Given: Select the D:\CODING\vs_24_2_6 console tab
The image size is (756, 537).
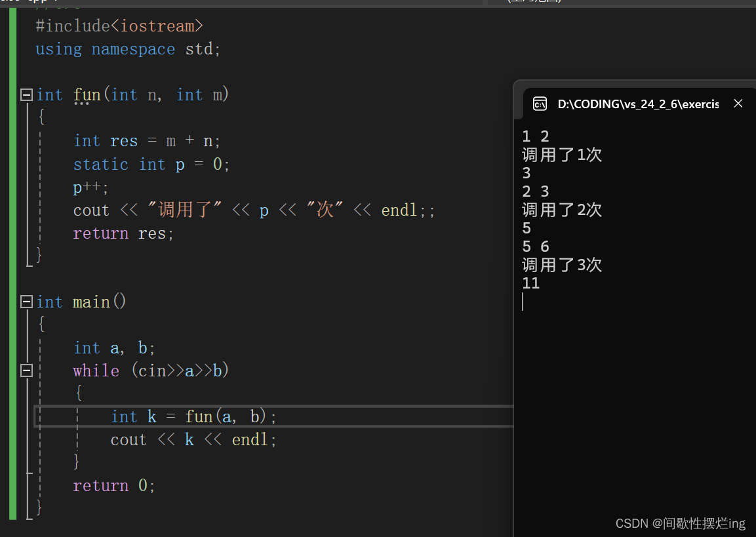Looking at the screenshot, I should coord(638,104).
